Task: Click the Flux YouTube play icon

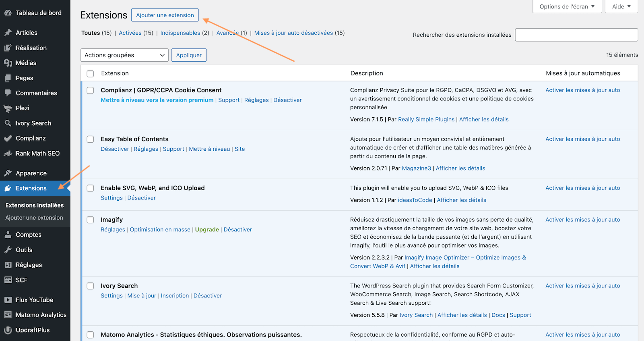Action: (8, 300)
